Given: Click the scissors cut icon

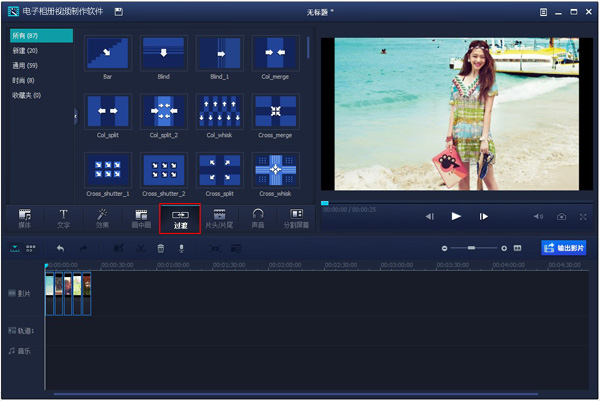Looking at the screenshot, I should point(141,249).
